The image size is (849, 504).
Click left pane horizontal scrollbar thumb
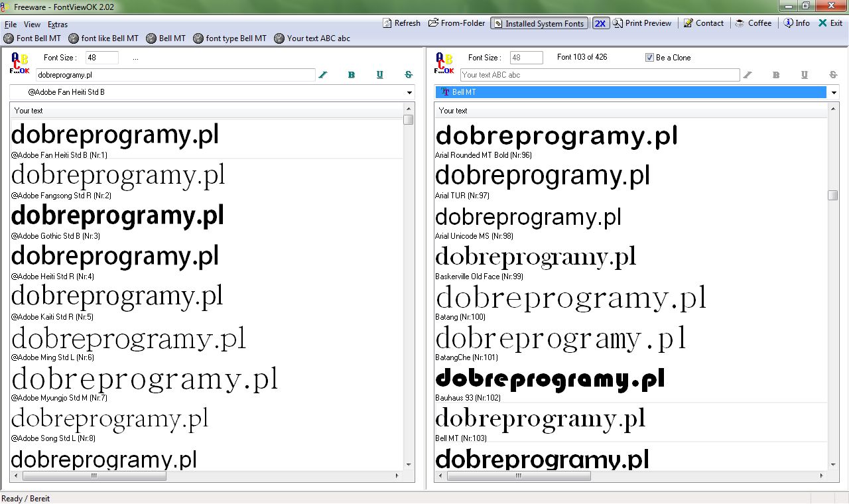tap(94, 476)
